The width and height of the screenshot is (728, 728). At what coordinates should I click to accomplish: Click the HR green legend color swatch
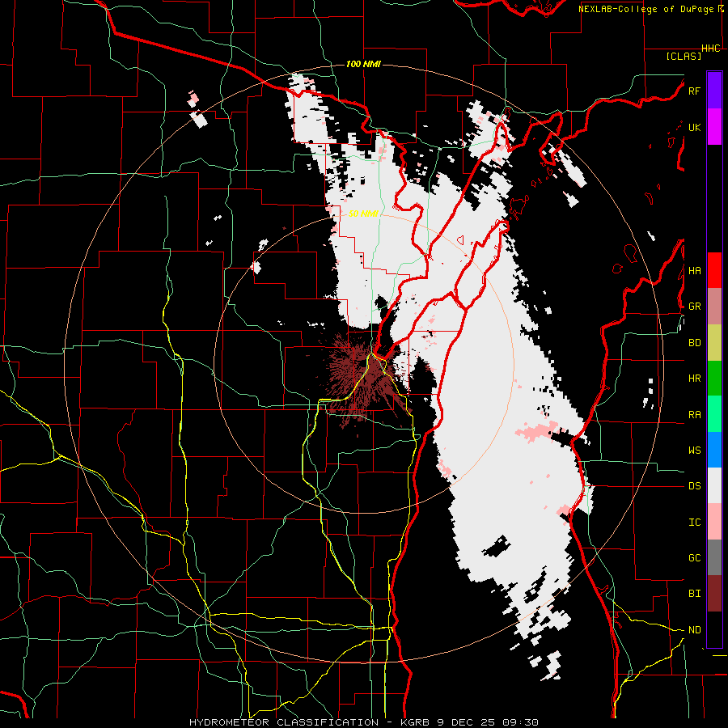pyautogui.click(x=714, y=379)
